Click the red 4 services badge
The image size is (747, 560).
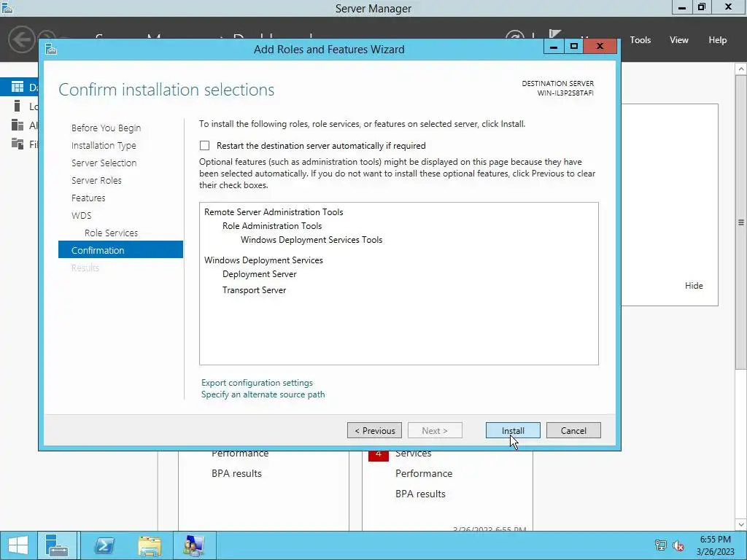(x=379, y=455)
